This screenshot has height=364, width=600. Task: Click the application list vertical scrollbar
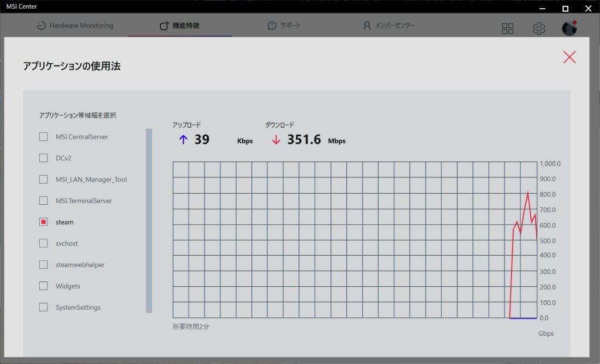149,221
